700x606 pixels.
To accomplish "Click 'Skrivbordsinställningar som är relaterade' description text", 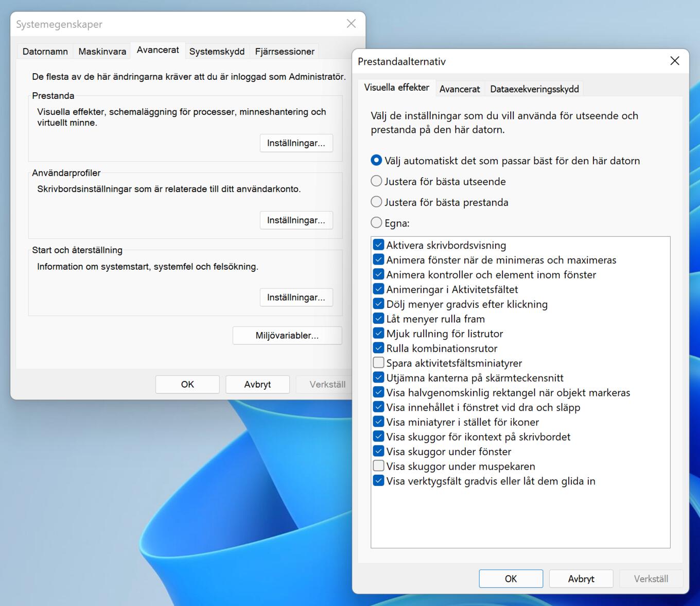I will (x=169, y=189).
